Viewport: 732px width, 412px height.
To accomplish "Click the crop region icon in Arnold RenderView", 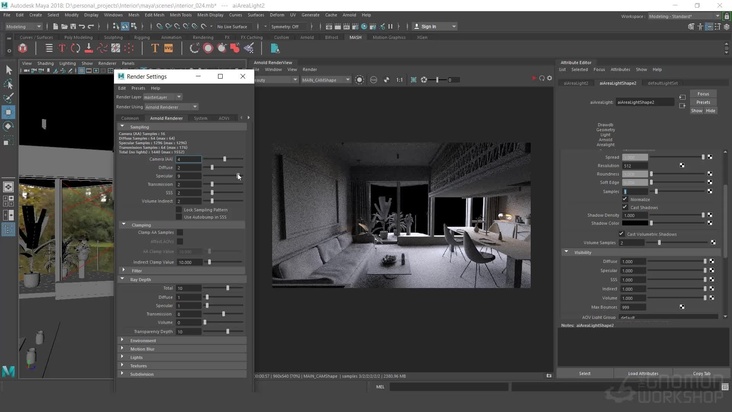I will (414, 80).
